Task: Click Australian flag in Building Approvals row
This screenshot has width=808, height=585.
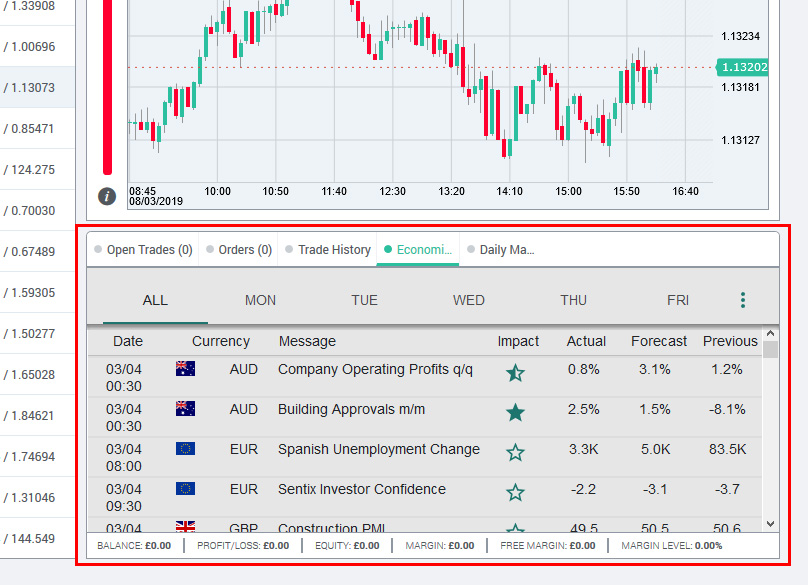Action: [x=186, y=409]
